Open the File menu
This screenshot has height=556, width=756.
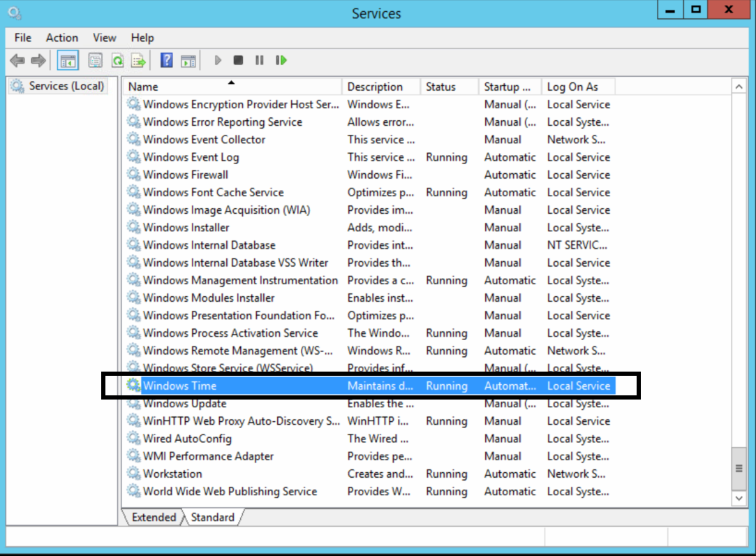(22, 38)
